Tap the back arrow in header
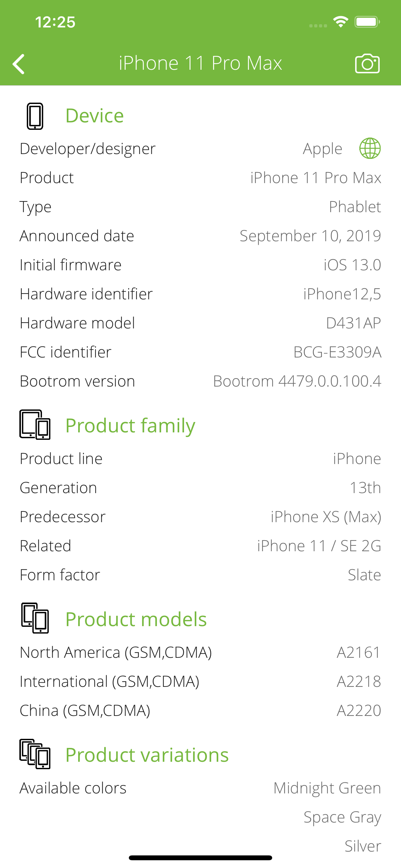This screenshot has width=401, height=868. click(x=19, y=64)
